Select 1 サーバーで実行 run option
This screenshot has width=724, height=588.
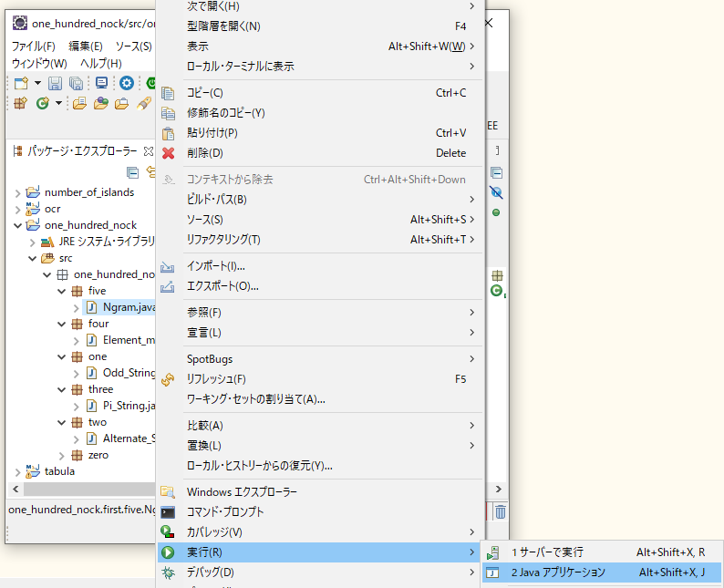click(x=602, y=552)
